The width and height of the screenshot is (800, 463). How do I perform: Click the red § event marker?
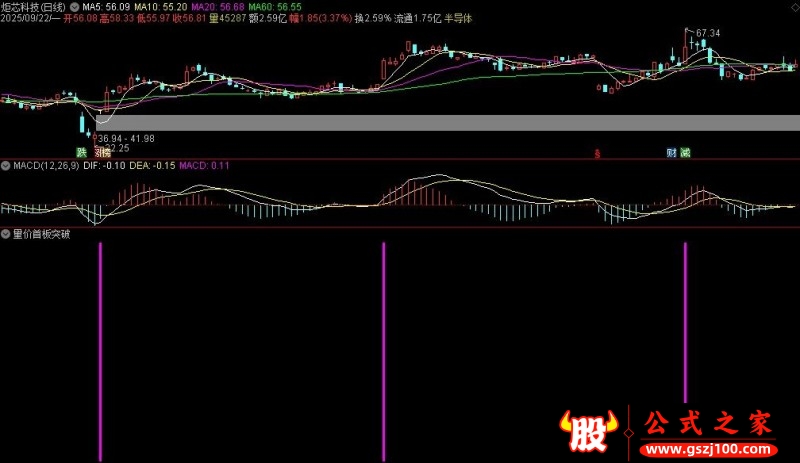pyautogui.click(x=597, y=153)
